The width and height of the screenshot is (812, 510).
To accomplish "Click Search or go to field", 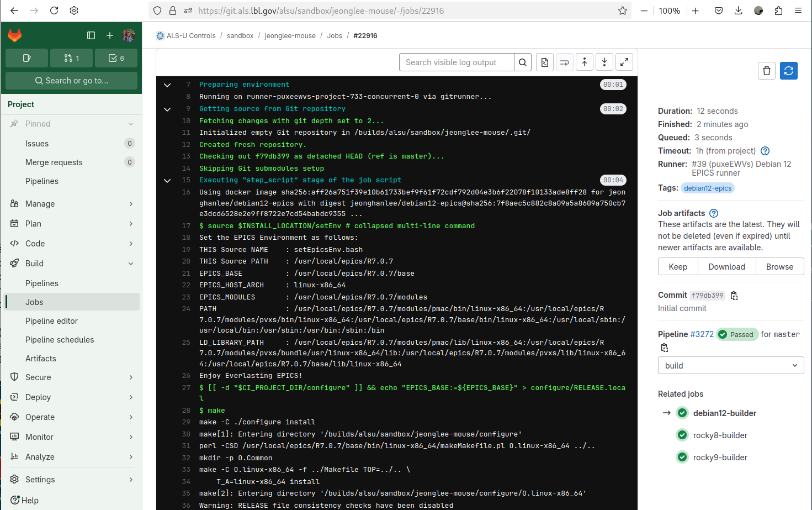I will (71, 81).
